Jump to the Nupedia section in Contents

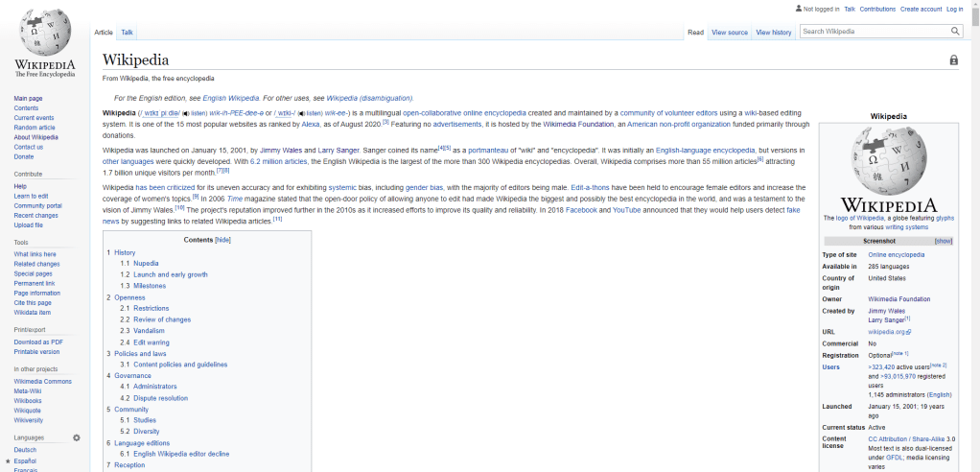[x=146, y=263]
